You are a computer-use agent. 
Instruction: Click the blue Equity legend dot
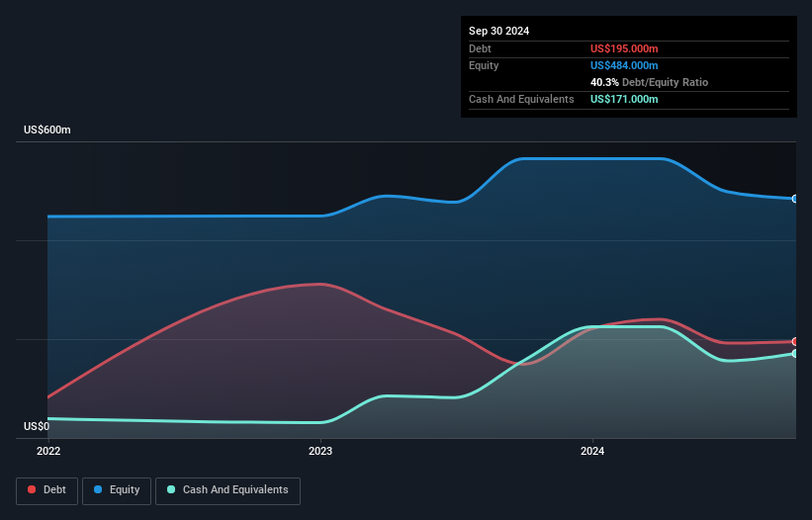(98, 489)
